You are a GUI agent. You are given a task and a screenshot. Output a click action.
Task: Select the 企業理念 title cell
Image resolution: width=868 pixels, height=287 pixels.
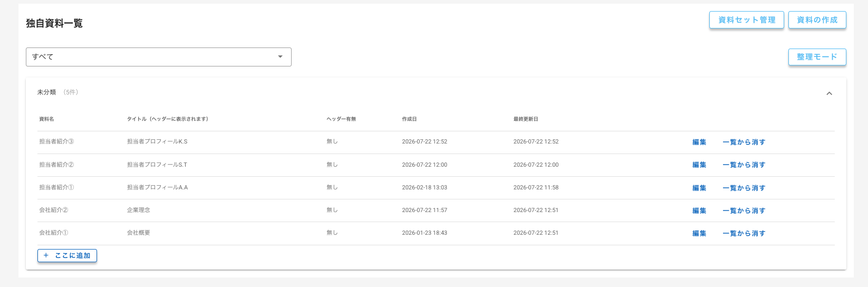click(x=138, y=210)
